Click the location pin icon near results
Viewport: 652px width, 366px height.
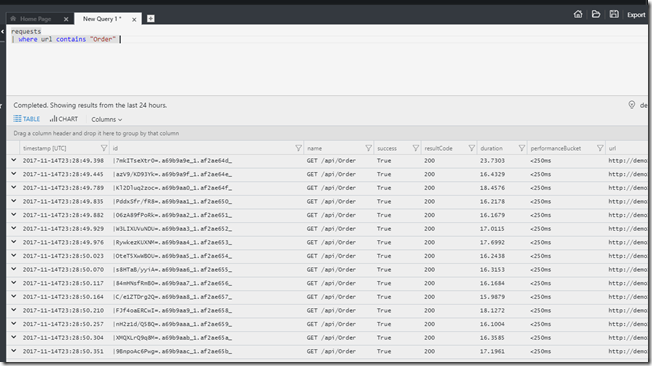click(x=632, y=105)
